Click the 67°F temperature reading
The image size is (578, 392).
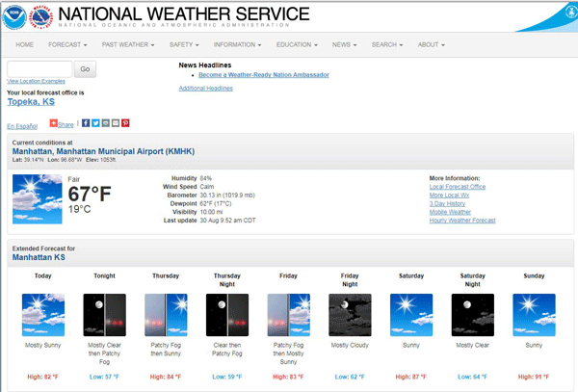pos(90,195)
